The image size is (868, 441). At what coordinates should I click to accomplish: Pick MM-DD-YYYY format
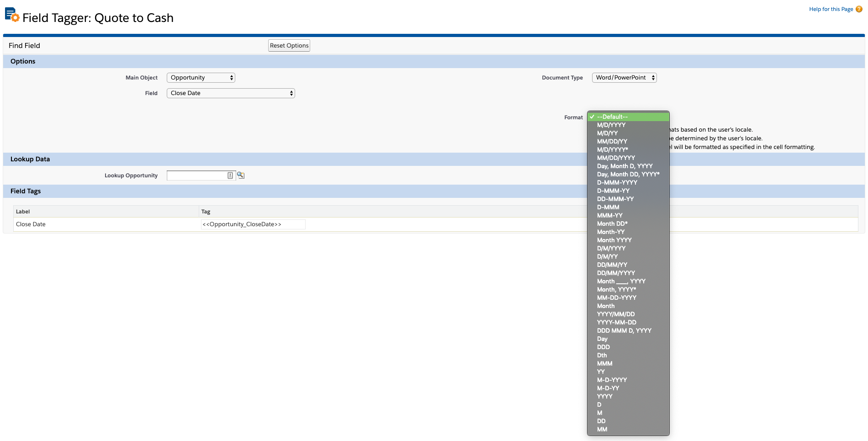628,298
